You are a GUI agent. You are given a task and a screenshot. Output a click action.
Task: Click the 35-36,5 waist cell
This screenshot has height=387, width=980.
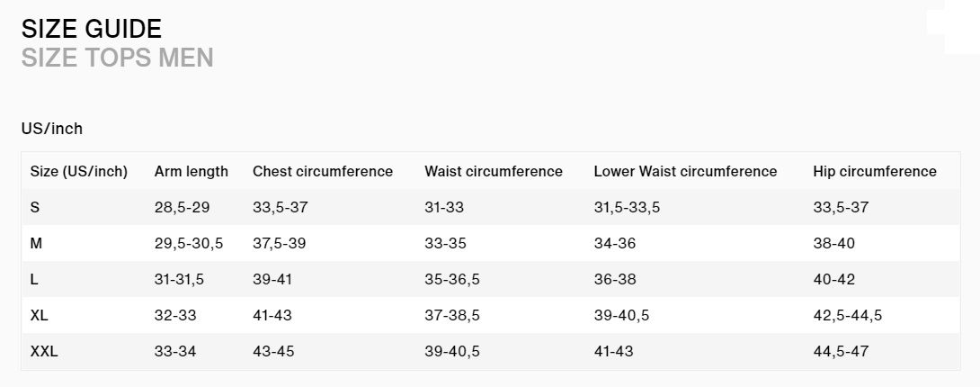click(452, 280)
